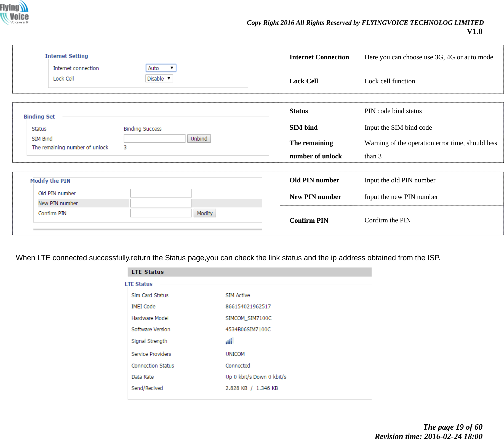Click the dropdown arrow next to Auto
Image resolution: width=504 pixels, height=439 pixels.
pyautogui.click(x=172, y=68)
